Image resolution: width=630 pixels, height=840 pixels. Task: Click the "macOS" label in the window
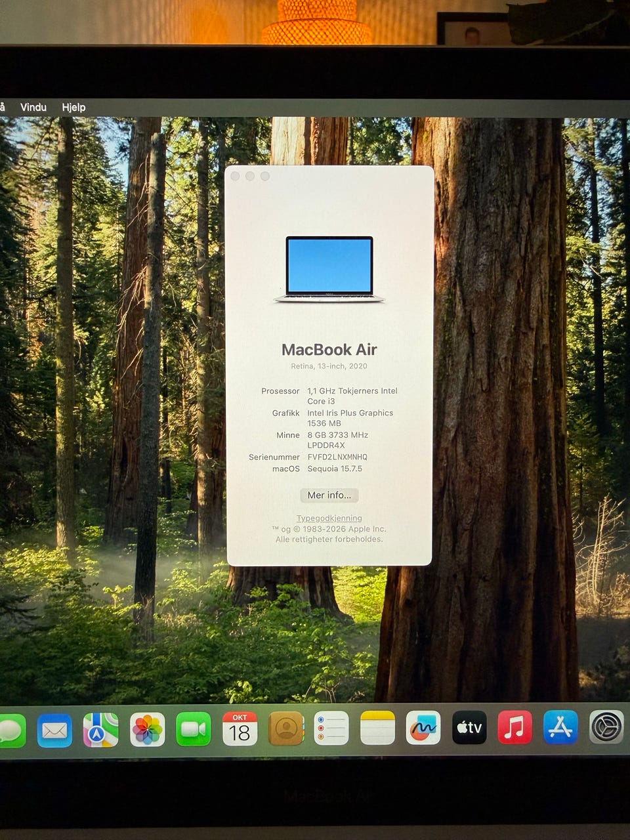tap(286, 469)
